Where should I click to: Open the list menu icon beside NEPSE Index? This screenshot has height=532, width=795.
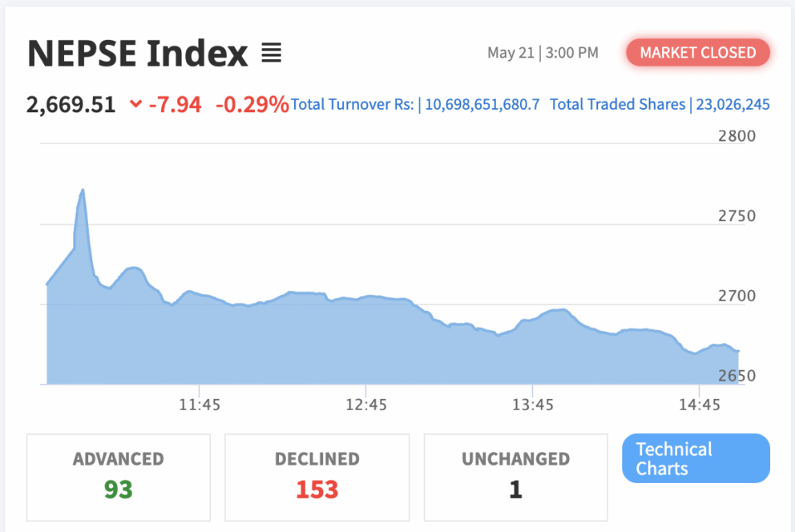coord(271,53)
